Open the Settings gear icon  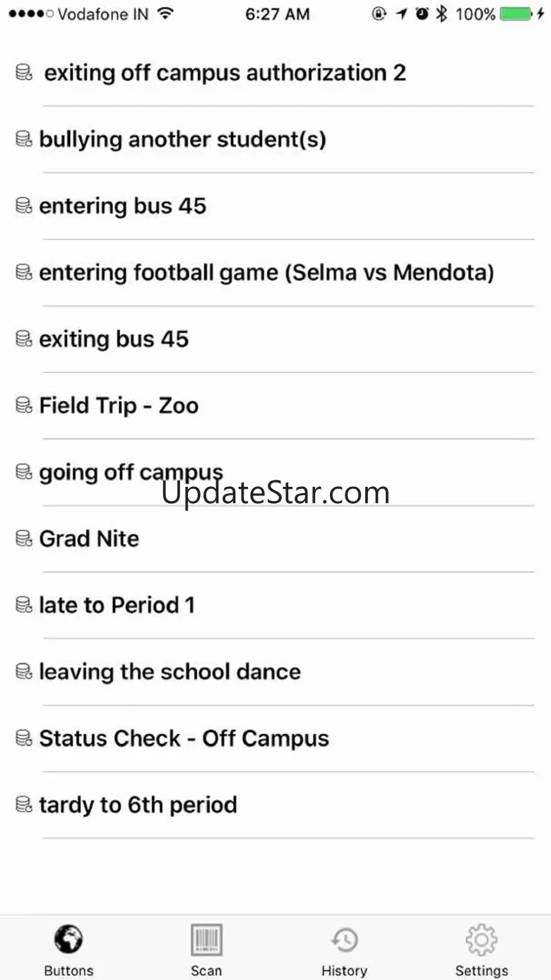click(482, 940)
